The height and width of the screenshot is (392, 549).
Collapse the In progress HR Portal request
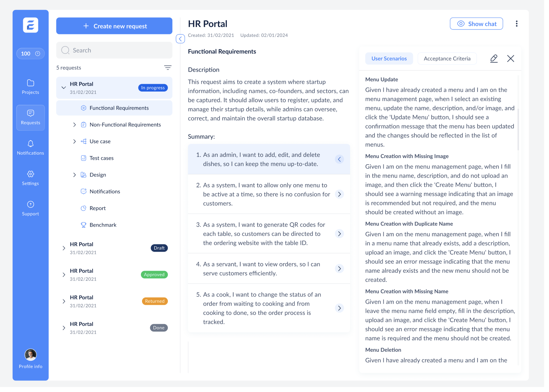[x=64, y=88]
